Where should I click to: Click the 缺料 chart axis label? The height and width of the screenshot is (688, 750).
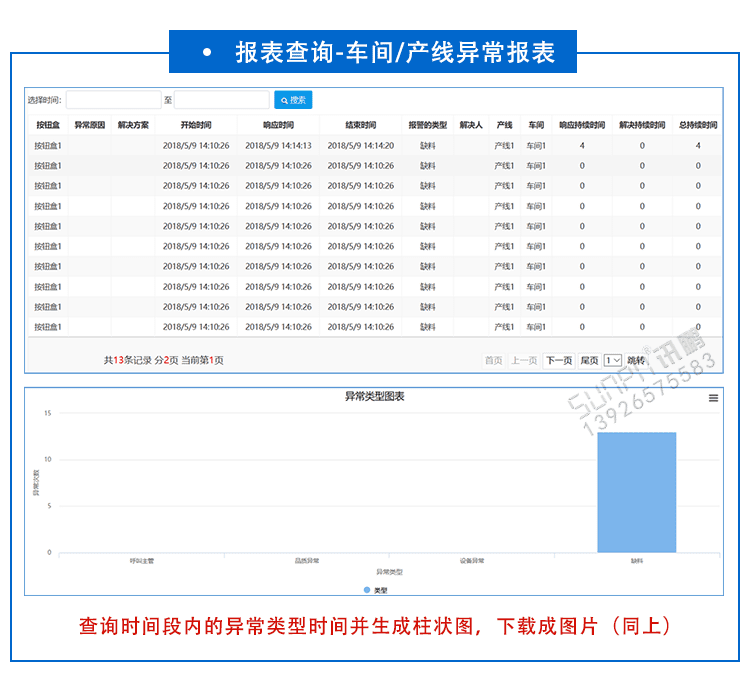(637, 561)
